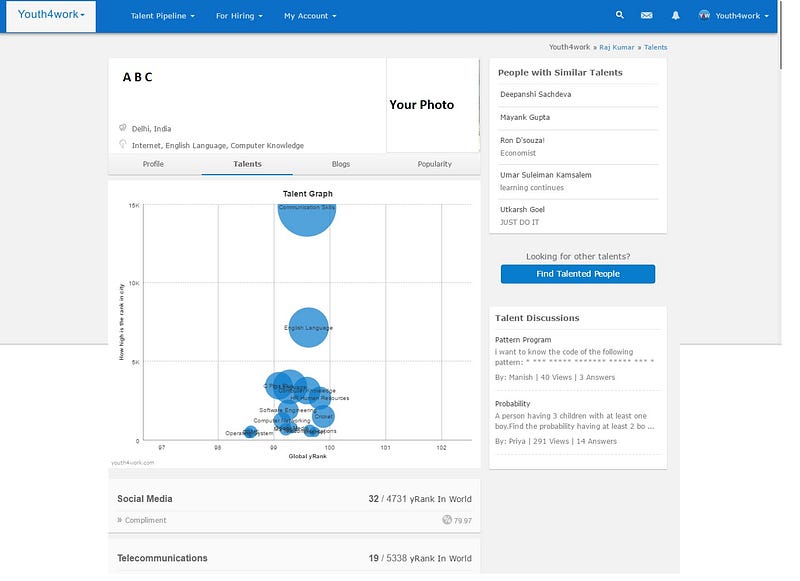Open the notifications bell icon
The height and width of the screenshot is (581, 800).
click(x=676, y=16)
